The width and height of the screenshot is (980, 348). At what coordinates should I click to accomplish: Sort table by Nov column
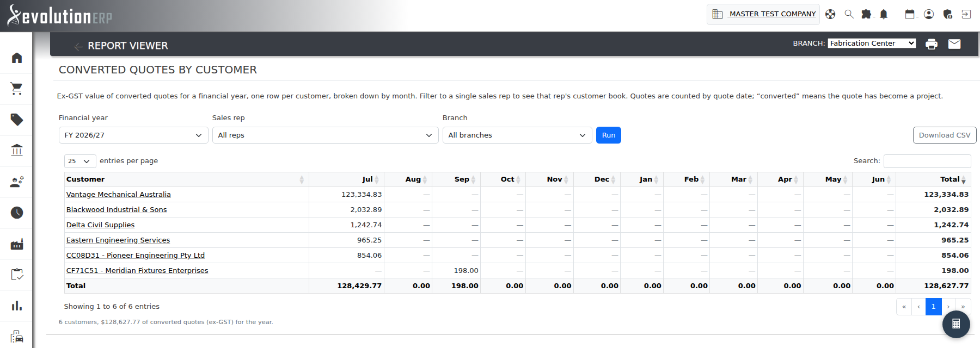pos(549,179)
